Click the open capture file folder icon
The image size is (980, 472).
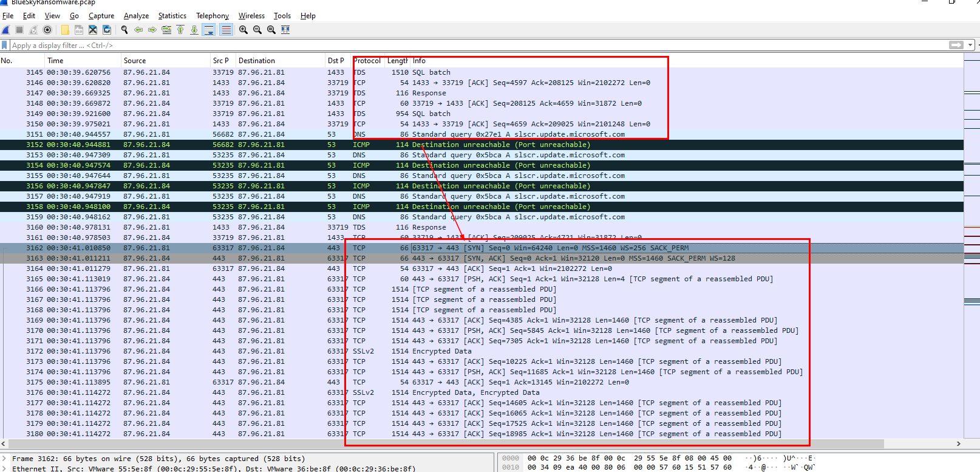coord(65,30)
